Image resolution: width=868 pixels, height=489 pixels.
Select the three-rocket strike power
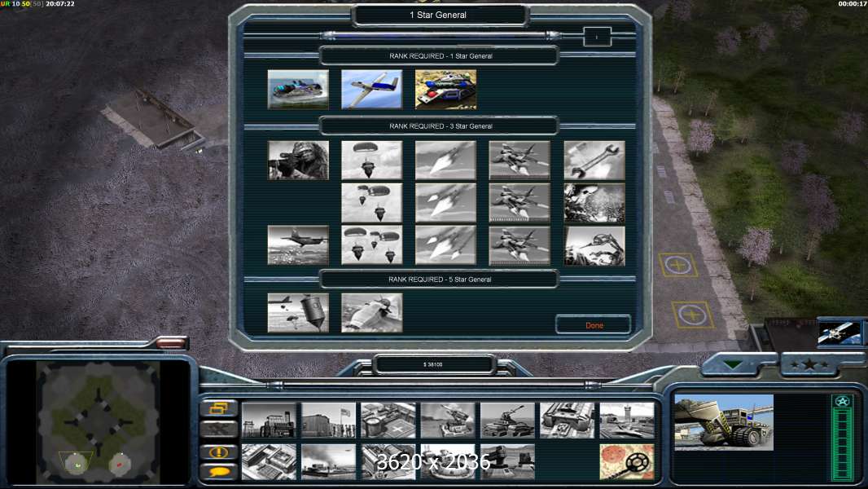pyautogui.click(x=445, y=244)
